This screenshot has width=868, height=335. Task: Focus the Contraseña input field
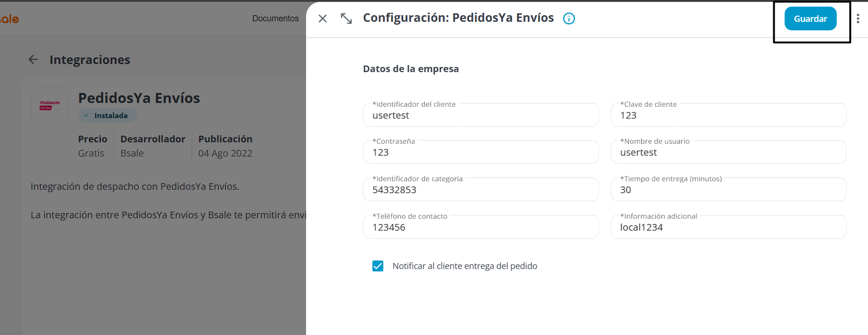click(480, 152)
